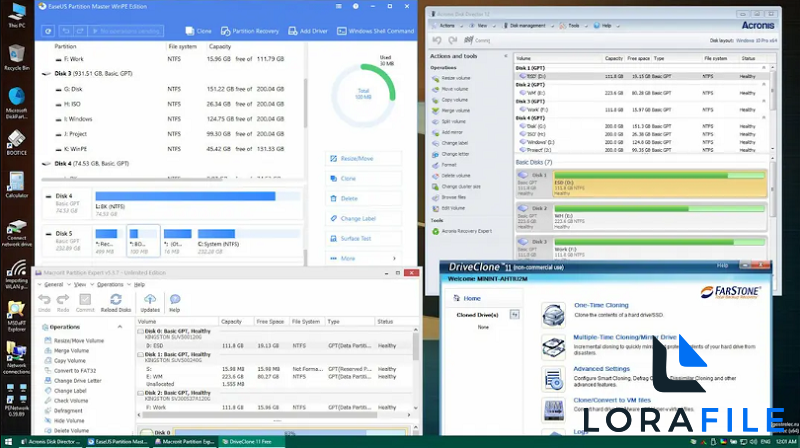The width and height of the screenshot is (800, 448).
Task: Collapse Disk 1 (GPT) group in Acronis list
Action: coord(764,68)
